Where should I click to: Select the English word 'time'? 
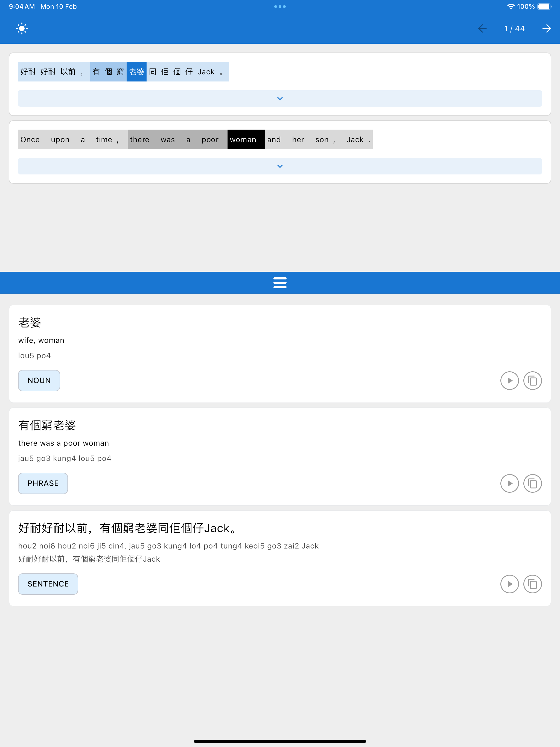[x=104, y=139]
